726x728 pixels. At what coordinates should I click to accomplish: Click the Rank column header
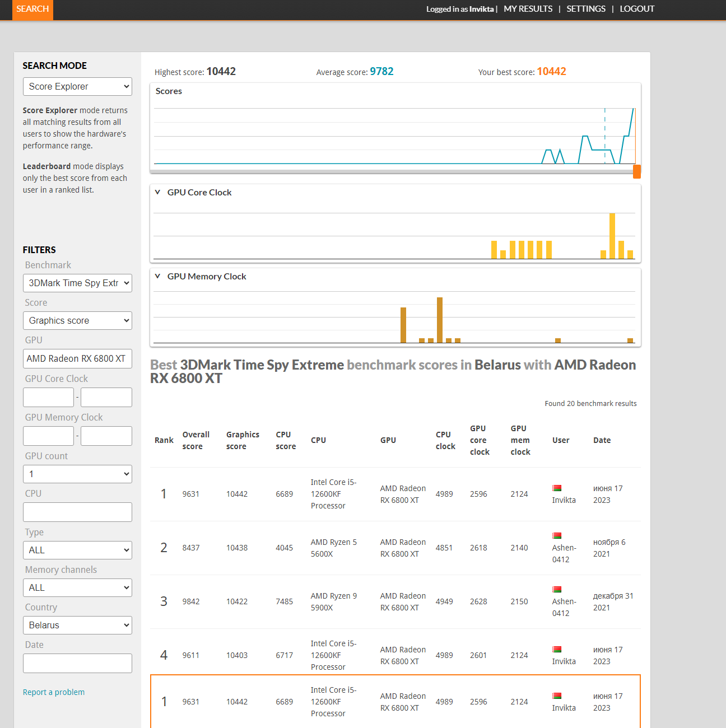point(164,440)
